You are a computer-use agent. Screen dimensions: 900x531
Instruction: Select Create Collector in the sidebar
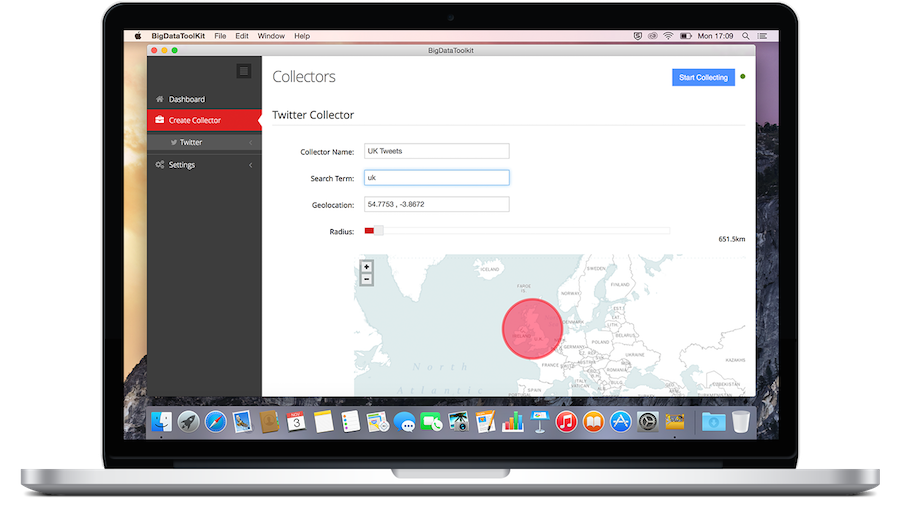click(x=204, y=120)
